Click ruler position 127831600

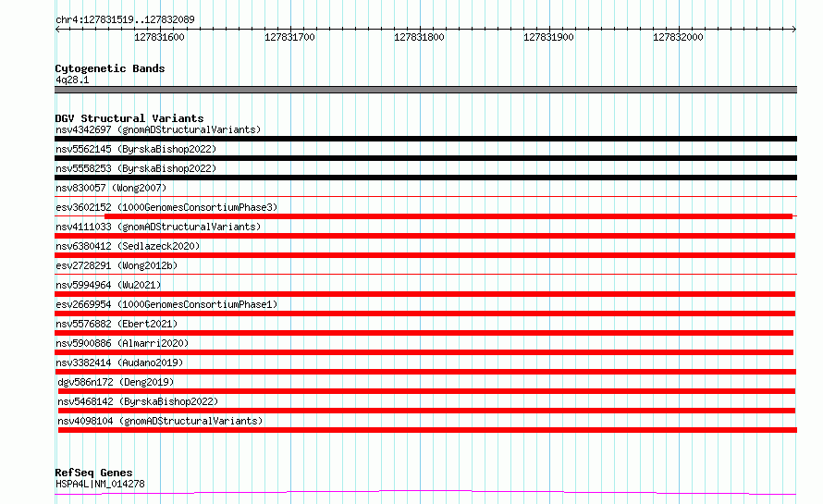click(160, 37)
